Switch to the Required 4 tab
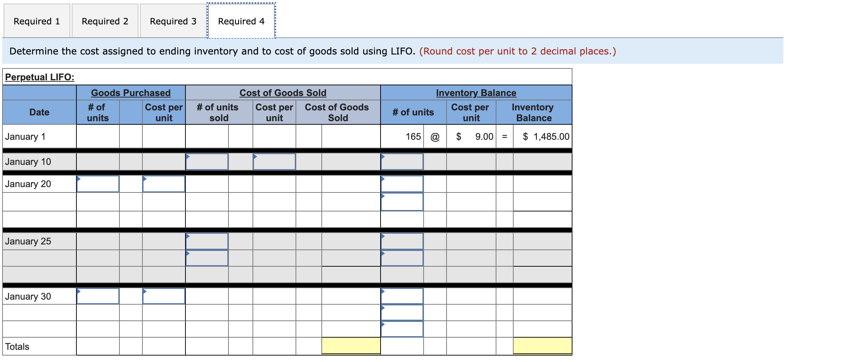Image resolution: width=868 pixels, height=362 pixels. coord(241,21)
